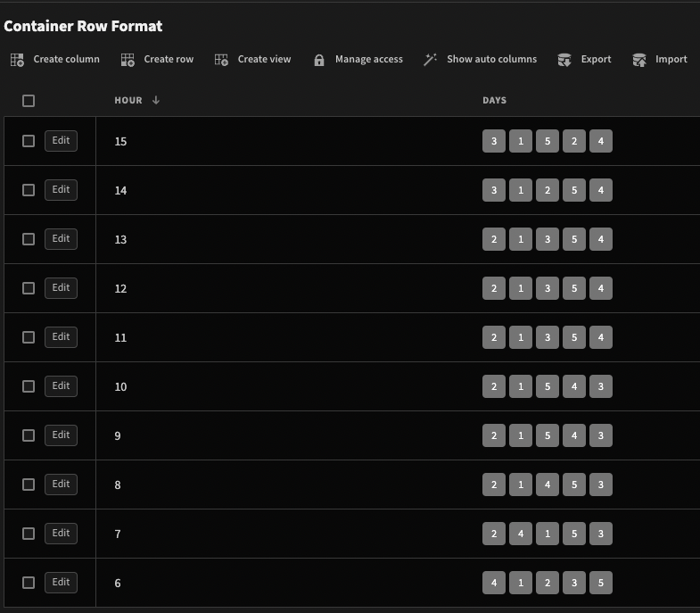Click the Create row icon
This screenshot has height=613, width=700.
pos(128,60)
